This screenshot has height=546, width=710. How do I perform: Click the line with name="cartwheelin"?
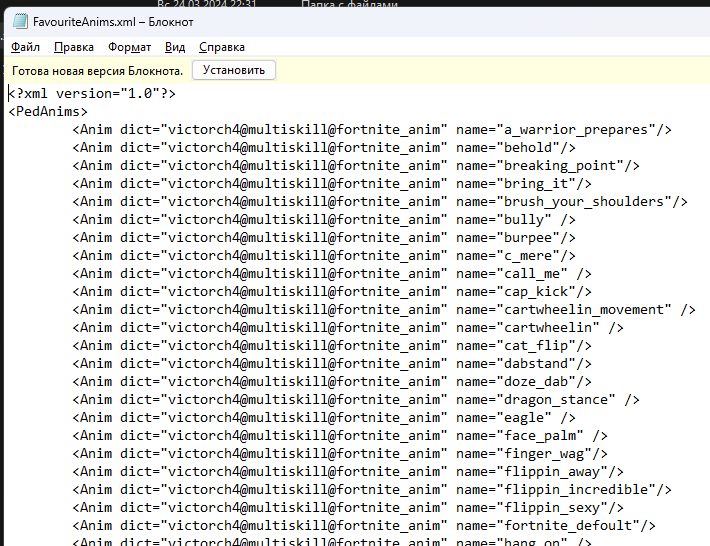pyautogui.click(x=348, y=327)
